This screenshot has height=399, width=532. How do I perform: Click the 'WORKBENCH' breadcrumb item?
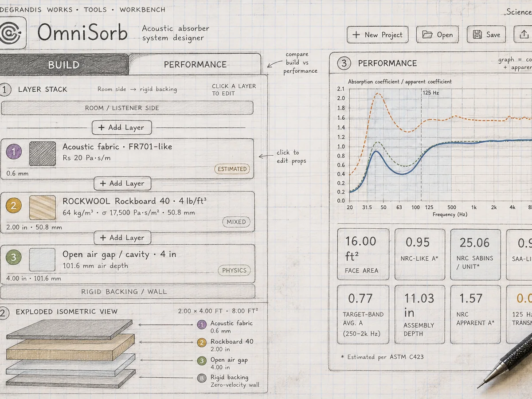[x=142, y=9]
